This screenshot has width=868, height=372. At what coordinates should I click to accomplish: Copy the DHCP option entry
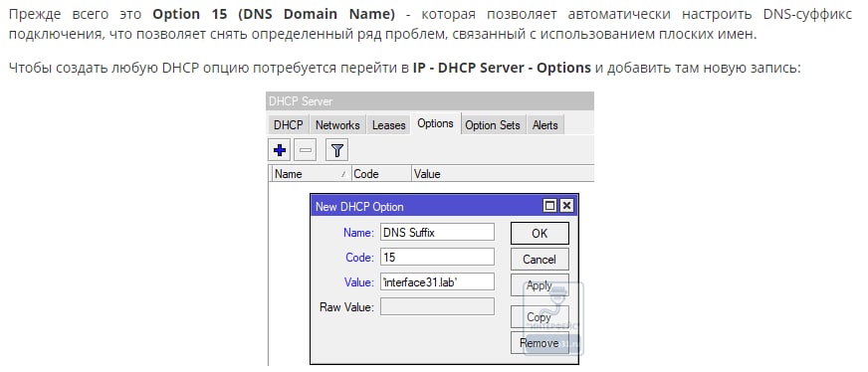(540, 316)
